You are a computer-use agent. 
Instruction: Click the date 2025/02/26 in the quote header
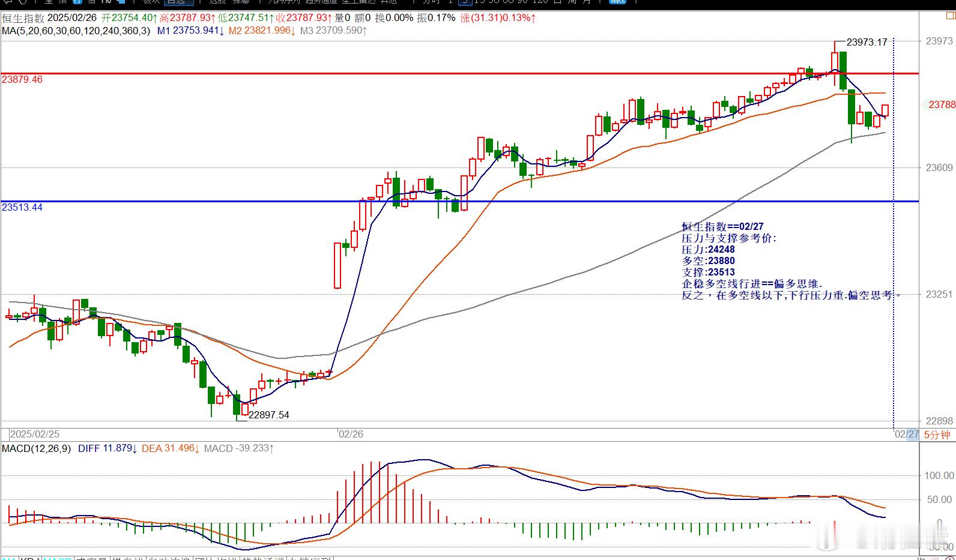click(x=73, y=18)
